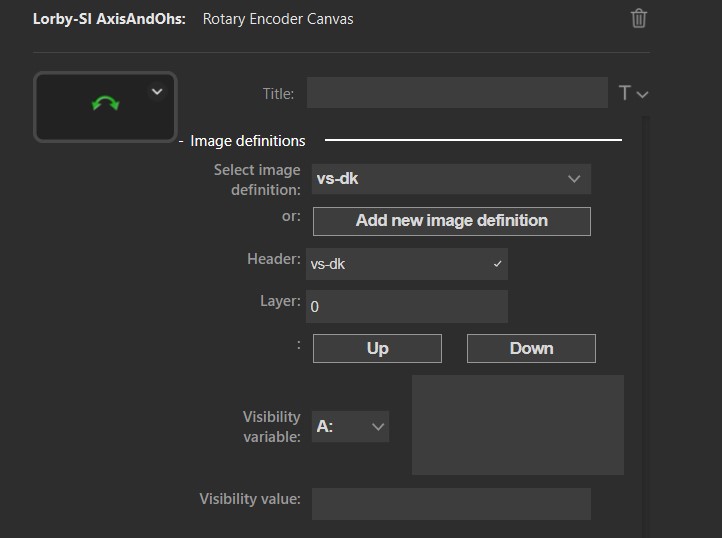Open the chevron menu on the key image
722x538 pixels.
click(157, 92)
